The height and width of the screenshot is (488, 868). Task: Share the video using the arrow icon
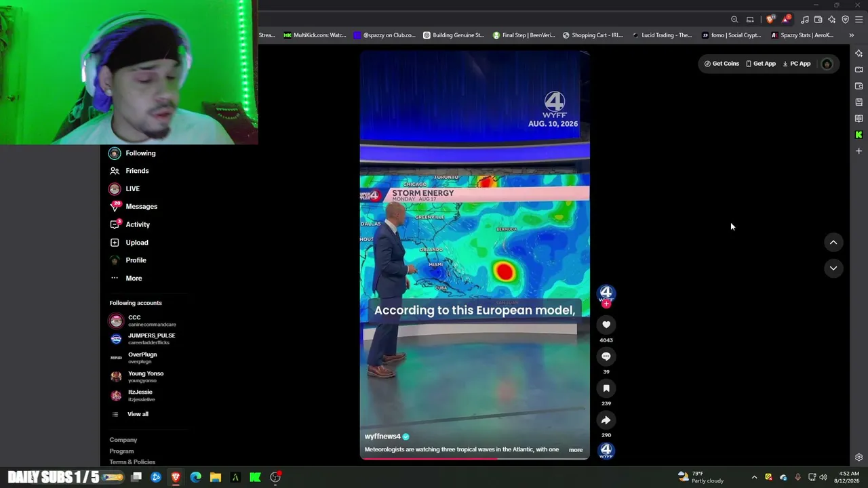pyautogui.click(x=606, y=420)
